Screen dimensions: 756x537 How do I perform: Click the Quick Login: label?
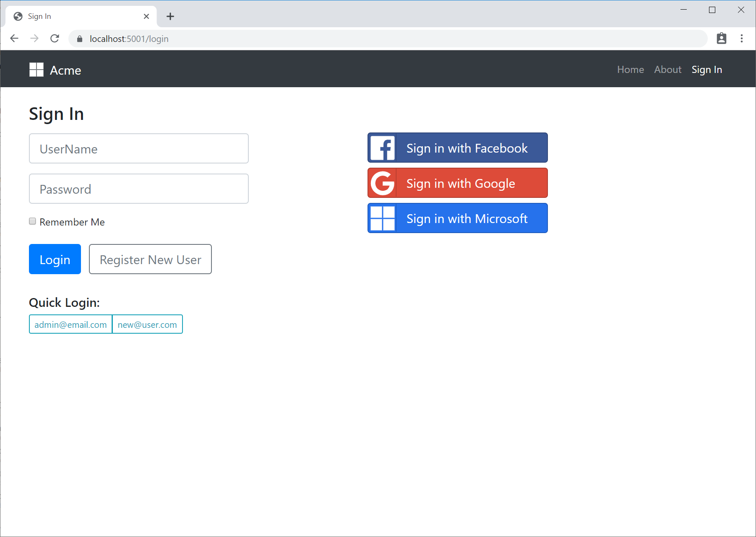(x=64, y=303)
